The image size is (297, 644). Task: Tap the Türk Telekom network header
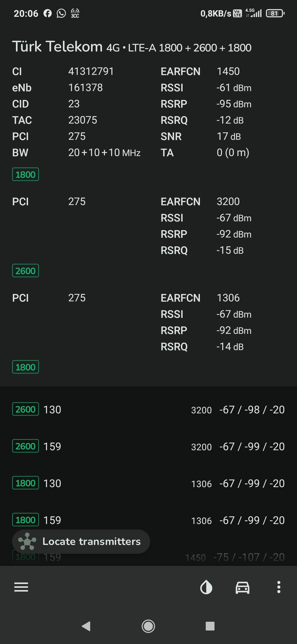click(x=132, y=47)
